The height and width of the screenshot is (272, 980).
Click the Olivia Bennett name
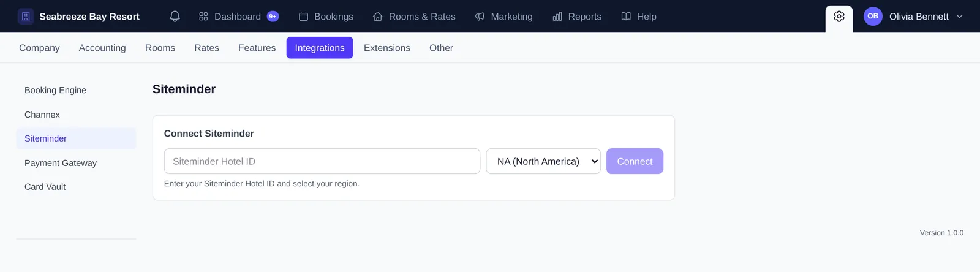[919, 17]
